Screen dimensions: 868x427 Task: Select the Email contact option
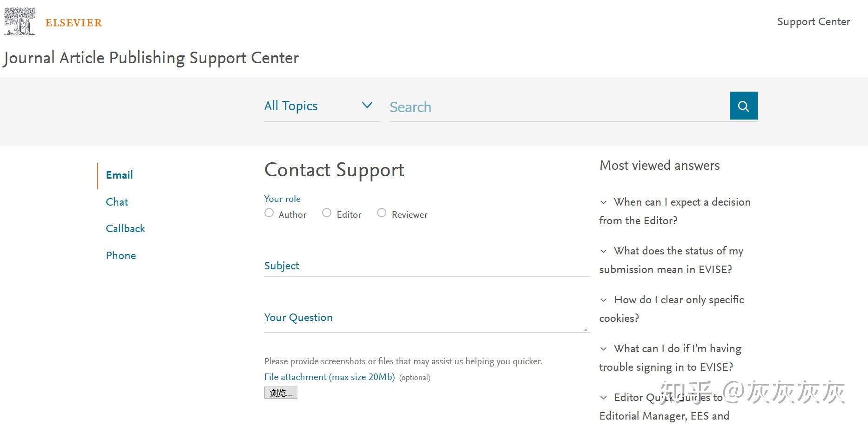(x=119, y=175)
